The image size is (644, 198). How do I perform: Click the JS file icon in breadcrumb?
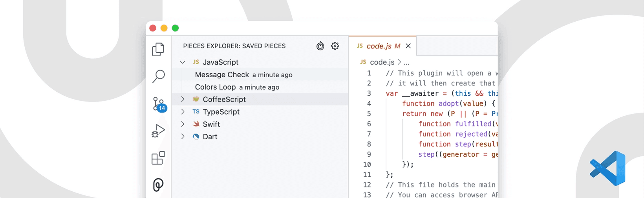363,62
